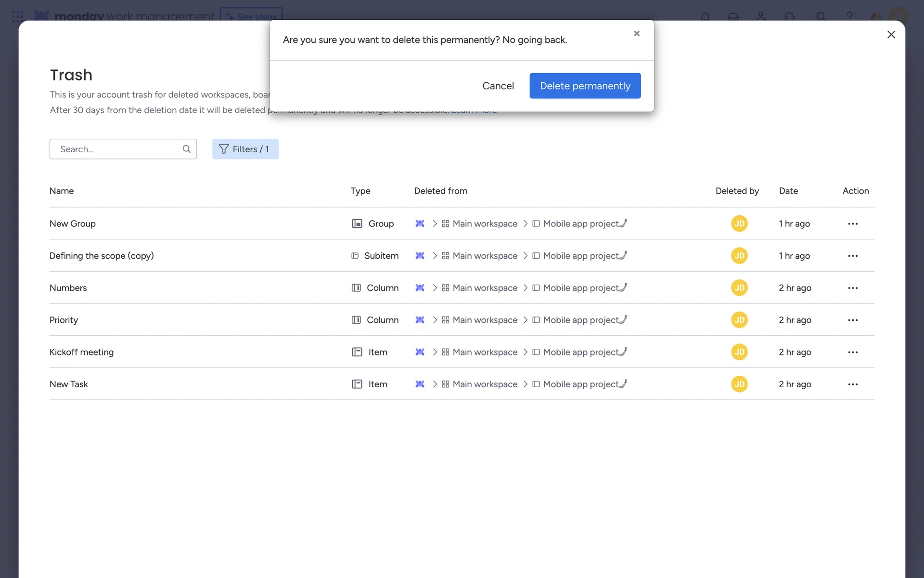Click JD avatar in Priority row
The width and height of the screenshot is (924, 578).
click(x=739, y=320)
